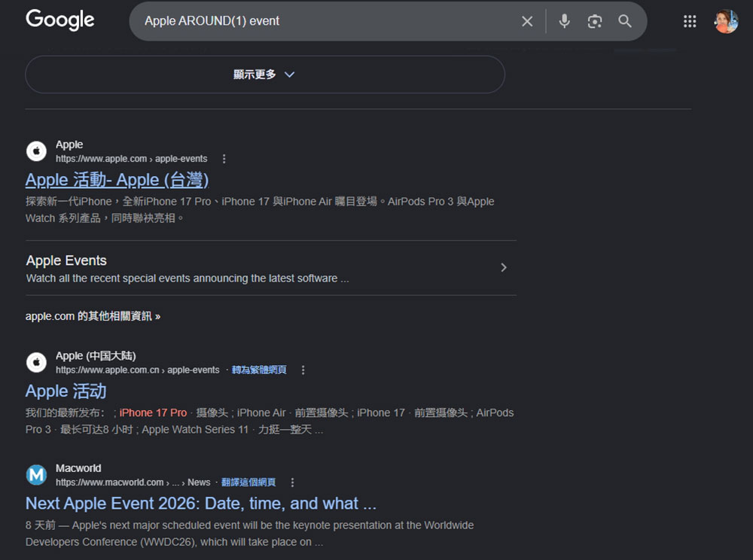Image resolution: width=753 pixels, height=560 pixels.
Task: Open more options for apple.com result
Action: point(224,159)
